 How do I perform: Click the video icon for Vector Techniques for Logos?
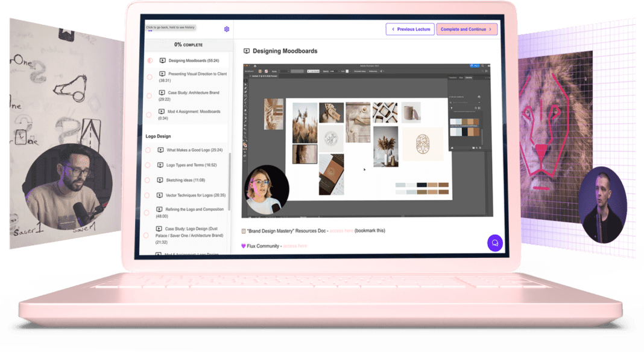coord(160,196)
